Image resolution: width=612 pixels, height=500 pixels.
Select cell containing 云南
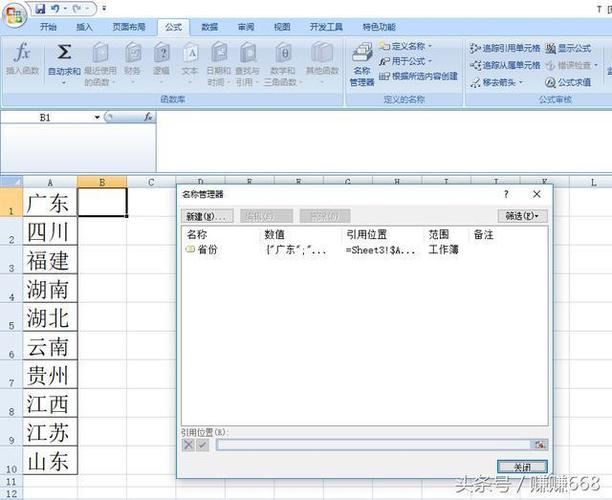(50, 346)
